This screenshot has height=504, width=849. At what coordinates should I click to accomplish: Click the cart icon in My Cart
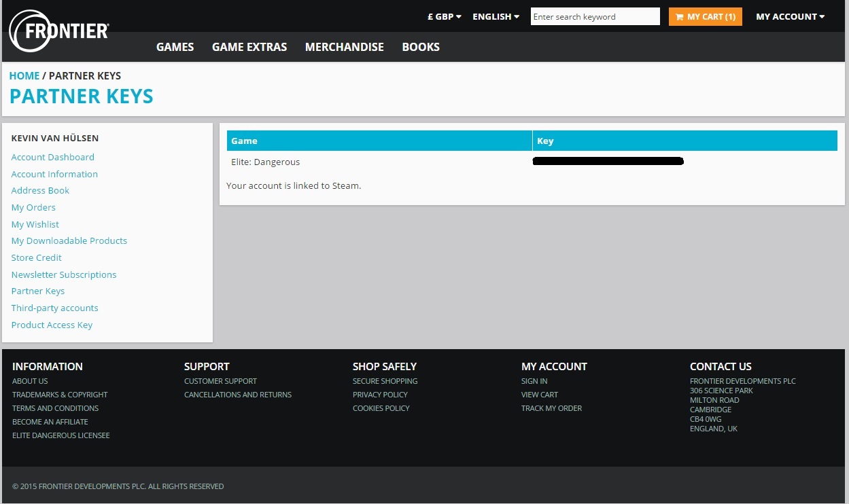[x=679, y=17]
